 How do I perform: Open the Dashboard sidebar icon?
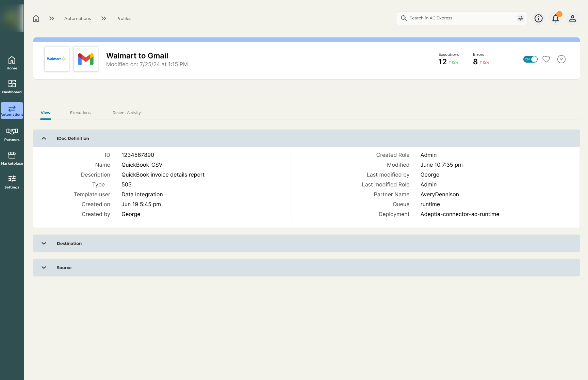[x=12, y=86]
